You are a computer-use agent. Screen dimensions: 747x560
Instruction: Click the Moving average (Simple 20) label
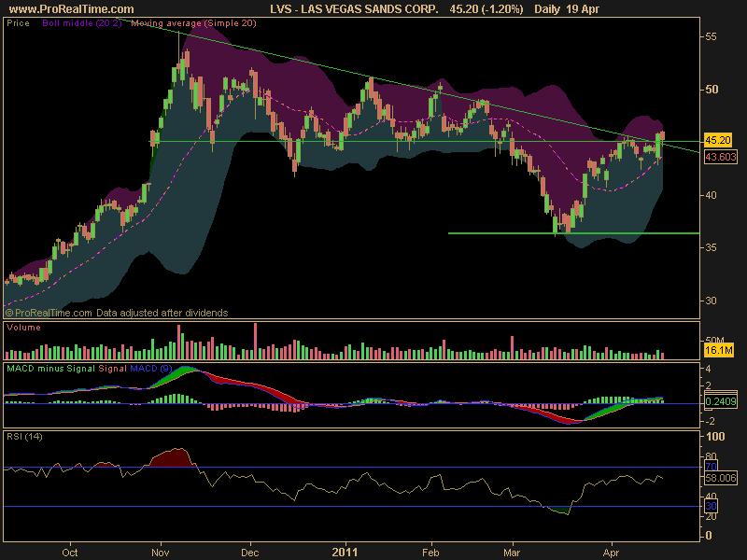[194, 23]
